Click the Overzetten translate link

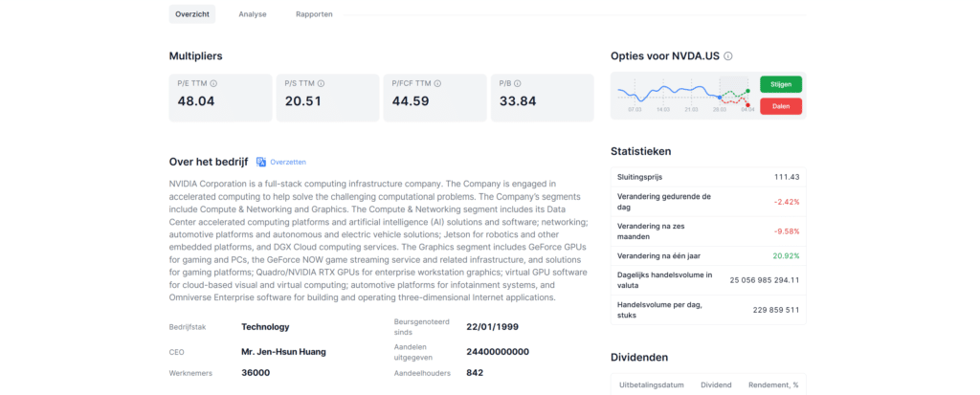(288, 162)
